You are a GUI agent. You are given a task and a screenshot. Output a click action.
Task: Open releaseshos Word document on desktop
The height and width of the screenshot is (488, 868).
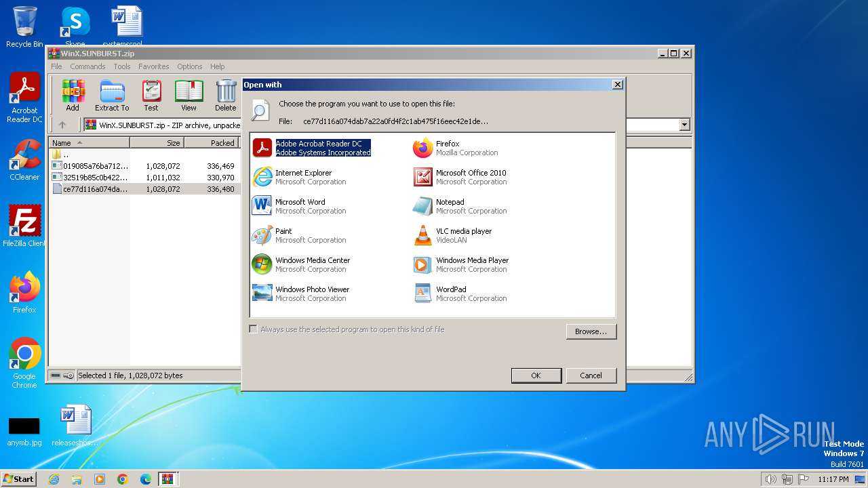pos(75,426)
